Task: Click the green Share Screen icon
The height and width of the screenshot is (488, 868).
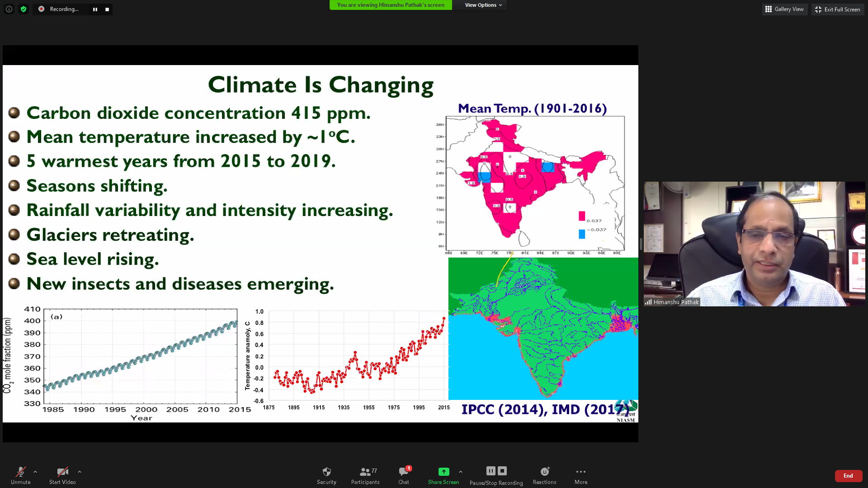Action: [x=443, y=472]
